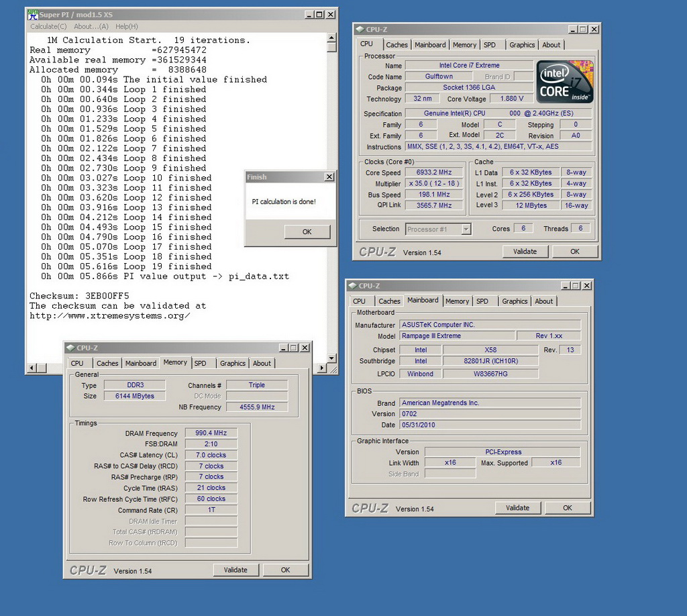The height and width of the screenshot is (616, 687).
Task: Click the Multiplier value x 35.0
Action: (434, 184)
